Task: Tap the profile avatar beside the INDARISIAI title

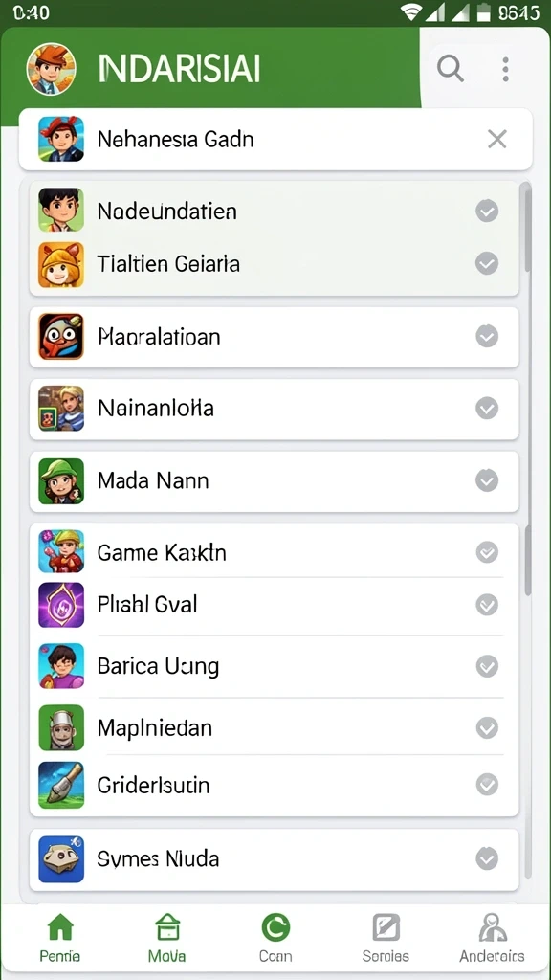Action: (x=52, y=69)
